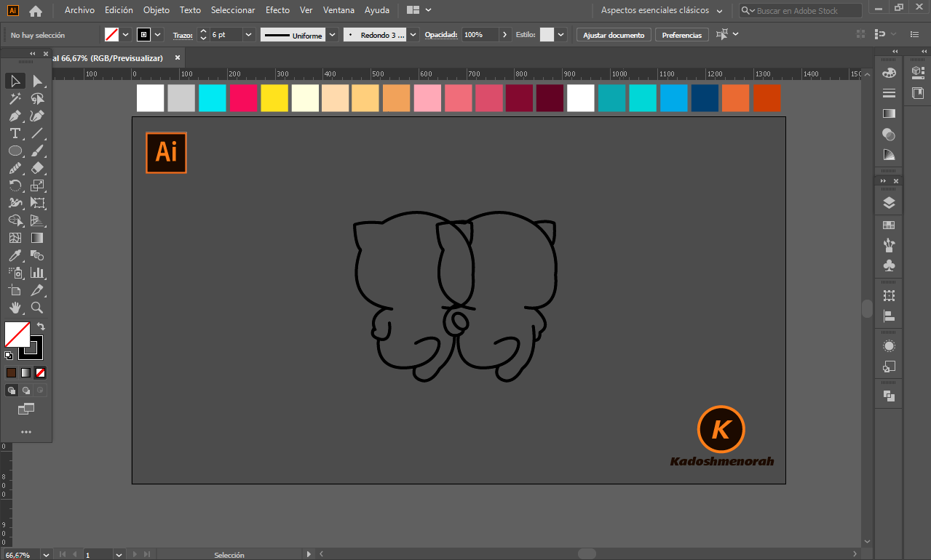Select the Direct Selection tool
The height and width of the screenshot is (560, 931).
click(x=37, y=81)
